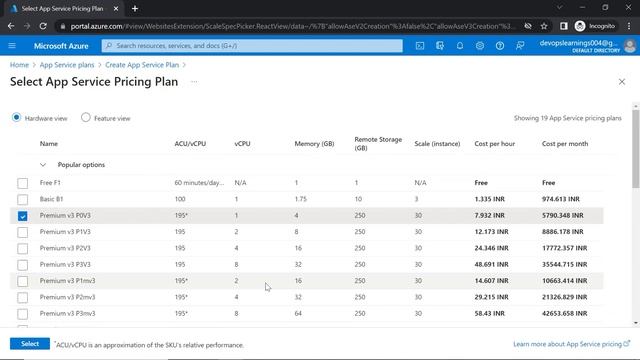Close the Select App Service Pricing Plan tab
The image size is (640, 360).
point(116,9)
